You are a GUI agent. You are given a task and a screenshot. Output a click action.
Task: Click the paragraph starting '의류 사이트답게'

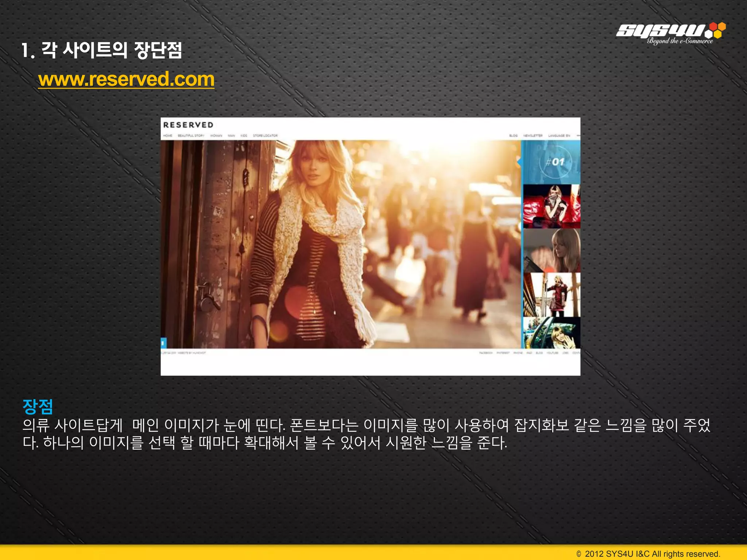point(367,434)
